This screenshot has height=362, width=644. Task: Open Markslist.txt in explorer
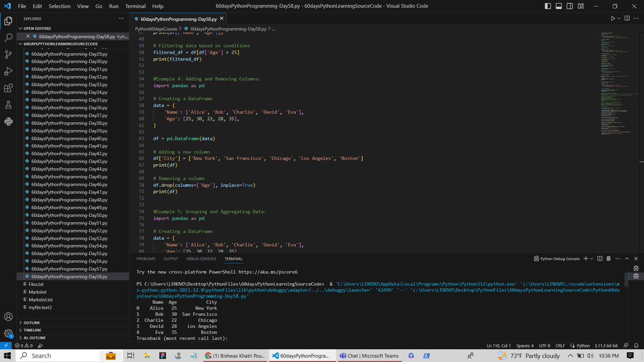[x=72, y=299]
